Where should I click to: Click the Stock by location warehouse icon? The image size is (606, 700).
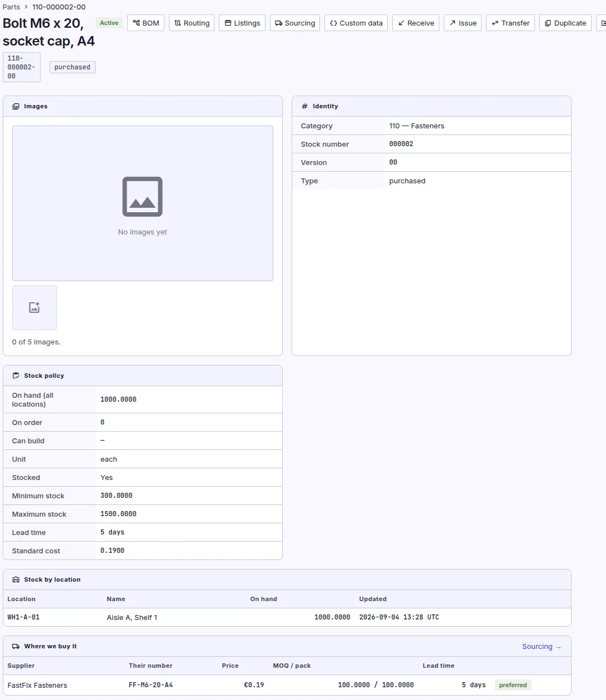(x=16, y=579)
